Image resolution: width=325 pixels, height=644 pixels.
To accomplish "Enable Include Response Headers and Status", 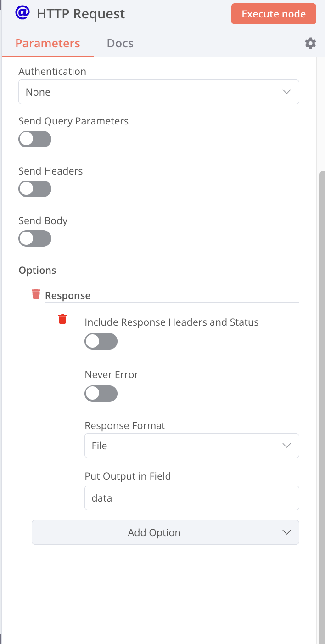I will pos(101,342).
